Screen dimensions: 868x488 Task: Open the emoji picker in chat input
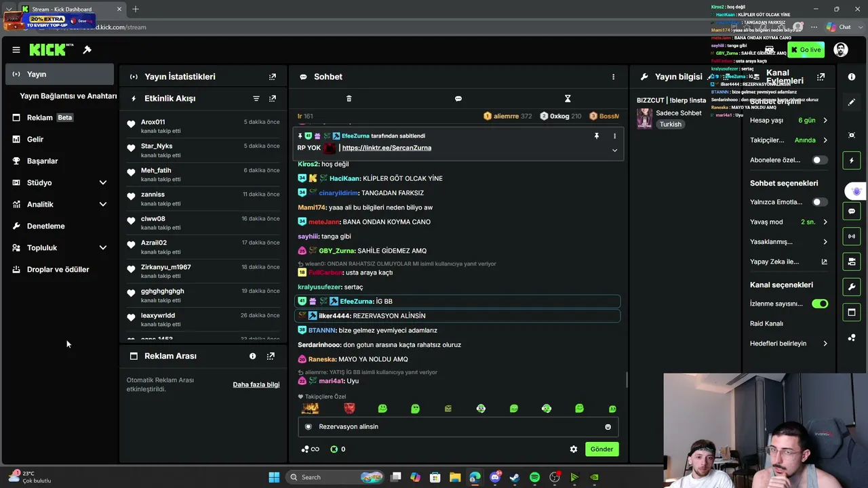pos(608,427)
